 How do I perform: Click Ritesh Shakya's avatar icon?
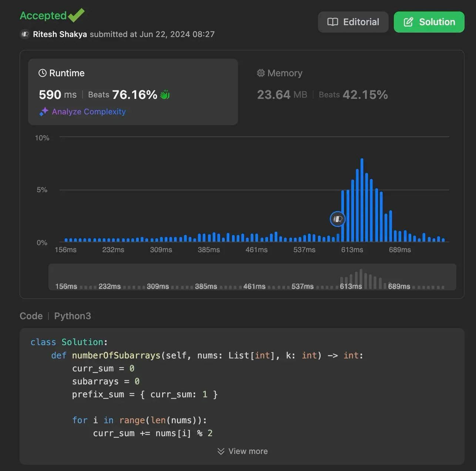(x=25, y=34)
